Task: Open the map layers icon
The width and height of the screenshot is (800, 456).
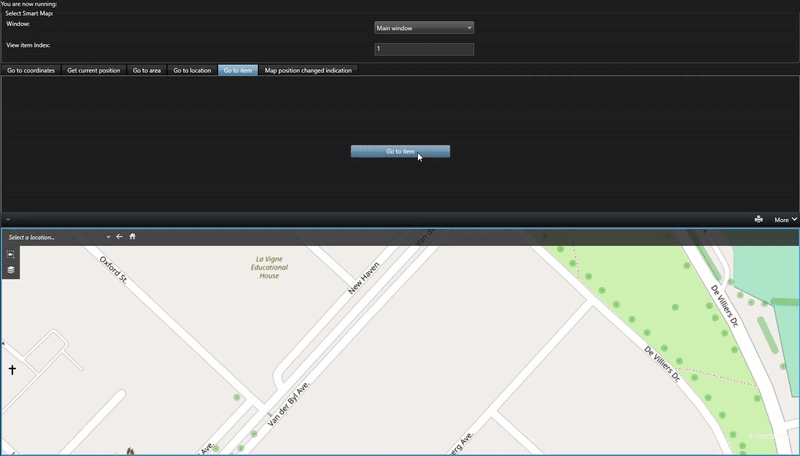Action: click(x=11, y=270)
